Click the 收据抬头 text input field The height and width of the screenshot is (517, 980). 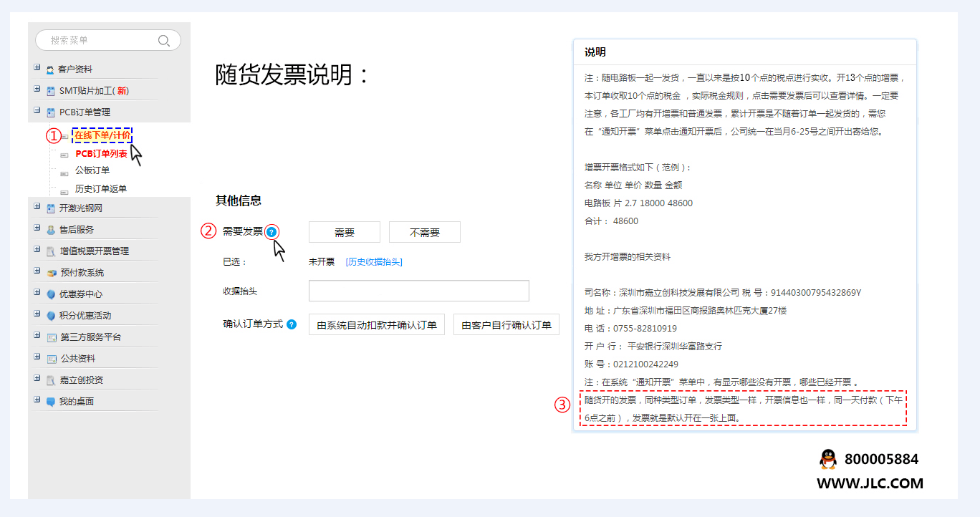(418, 291)
